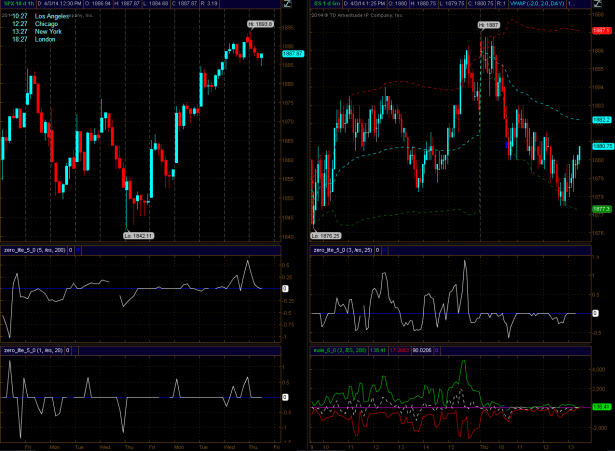The image size is (615, 451).
Task: Click the /ES date 4/3/14 1:25 PM field
Action: (365, 4)
